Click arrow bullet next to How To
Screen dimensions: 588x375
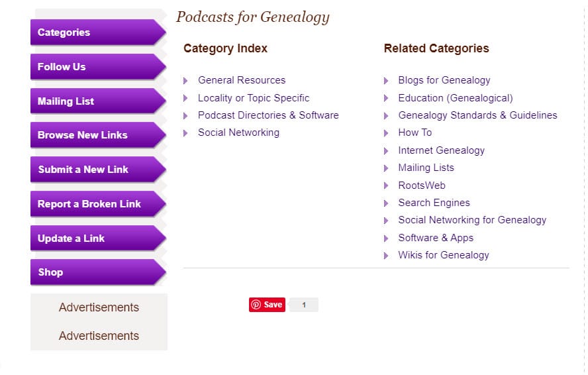[386, 133]
